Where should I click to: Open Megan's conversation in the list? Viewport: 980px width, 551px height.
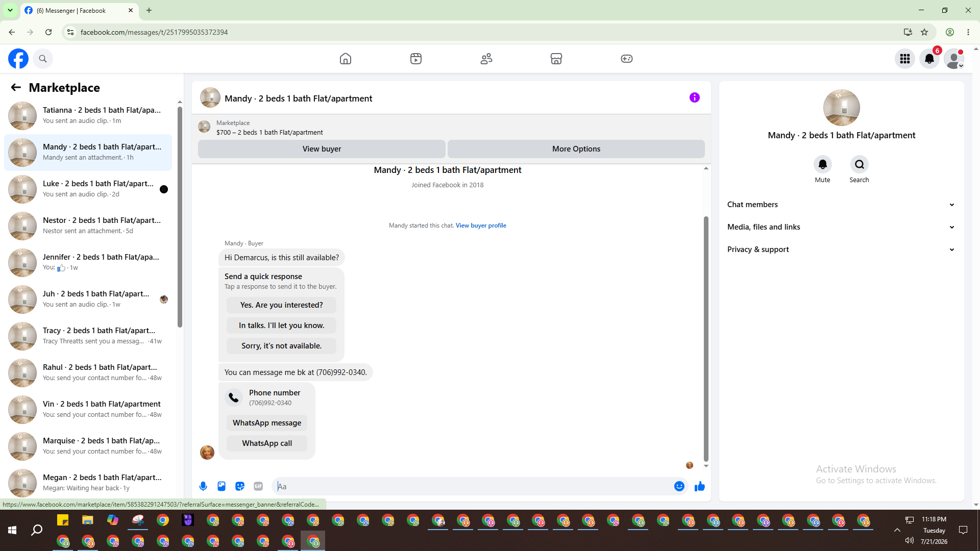tap(88, 483)
